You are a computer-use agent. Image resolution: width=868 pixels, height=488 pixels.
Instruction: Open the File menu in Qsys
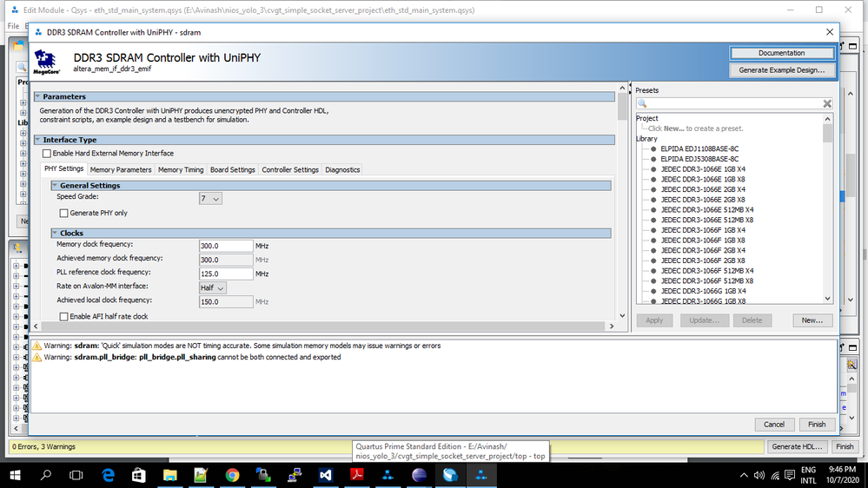coord(13,26)
